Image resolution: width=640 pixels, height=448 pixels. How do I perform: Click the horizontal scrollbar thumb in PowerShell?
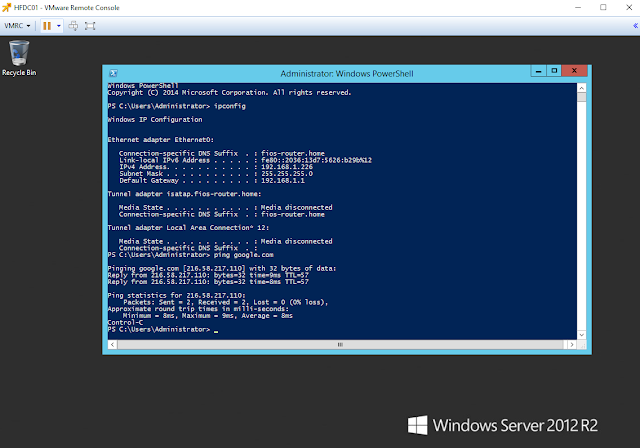[340, 345]
